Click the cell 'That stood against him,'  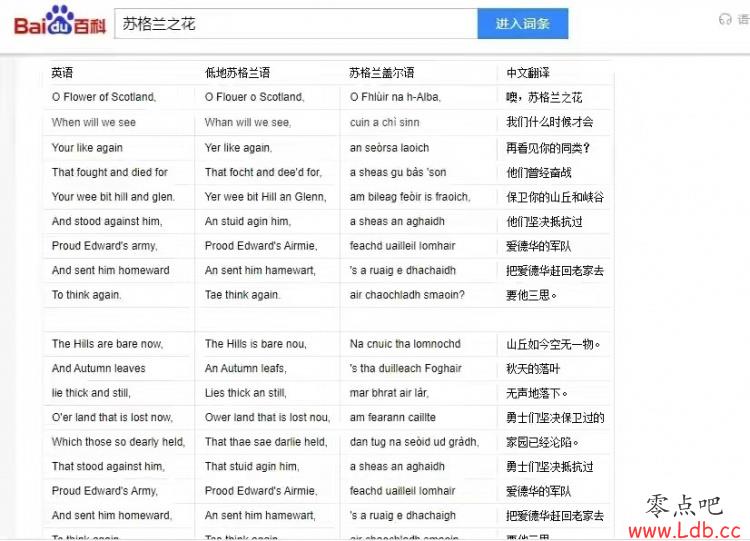[x=108, y=466]
